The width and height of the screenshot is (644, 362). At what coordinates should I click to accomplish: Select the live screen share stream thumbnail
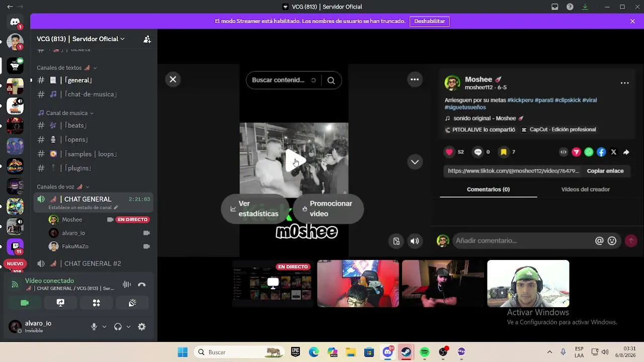[273, 284]
